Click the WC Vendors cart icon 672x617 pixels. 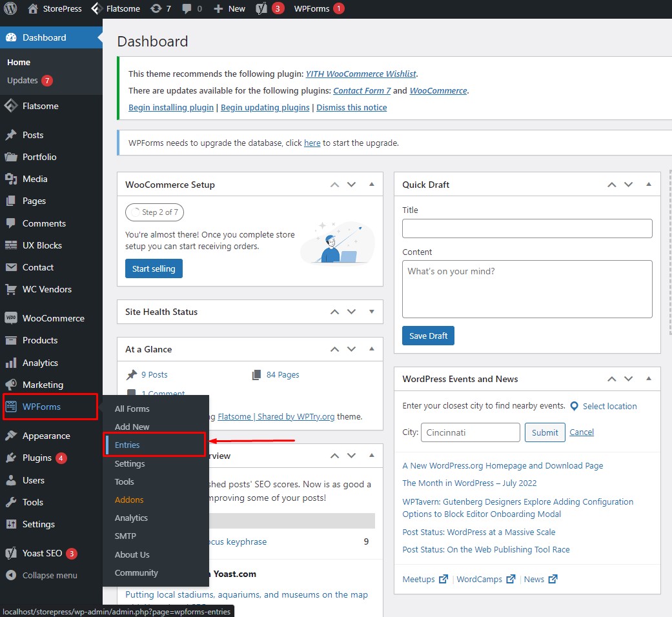(11, 289)
